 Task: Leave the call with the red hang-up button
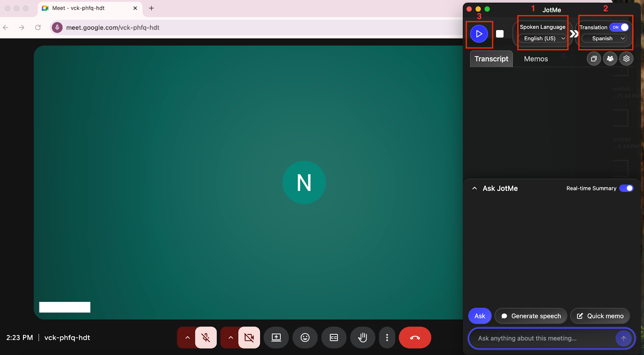[x=415, y=338]
